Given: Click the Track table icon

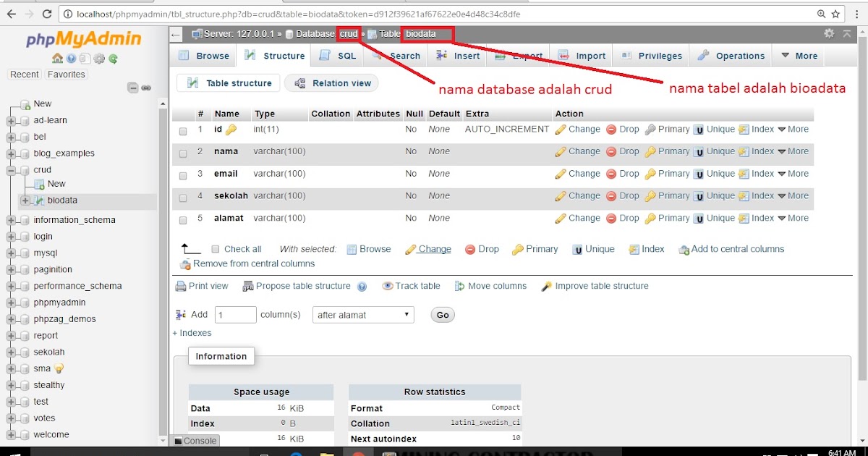Looking at the screenshot, I should coord(388,286).
